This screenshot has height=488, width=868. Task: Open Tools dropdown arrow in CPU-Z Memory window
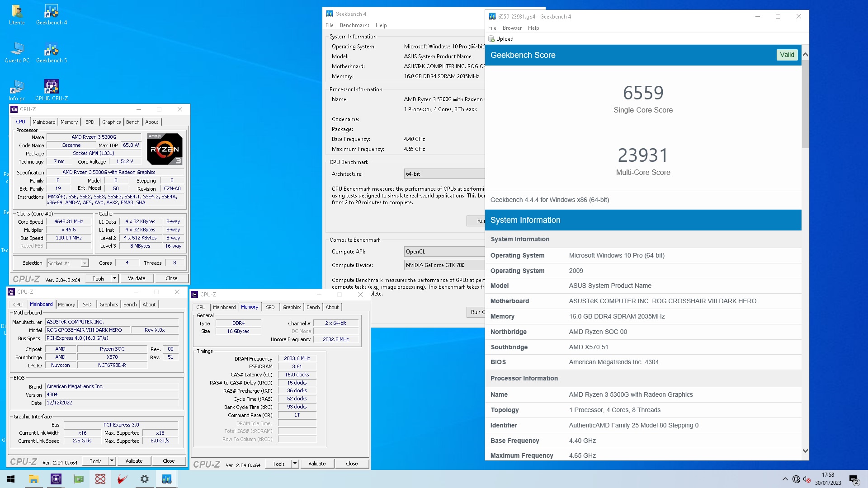[295, 464]
